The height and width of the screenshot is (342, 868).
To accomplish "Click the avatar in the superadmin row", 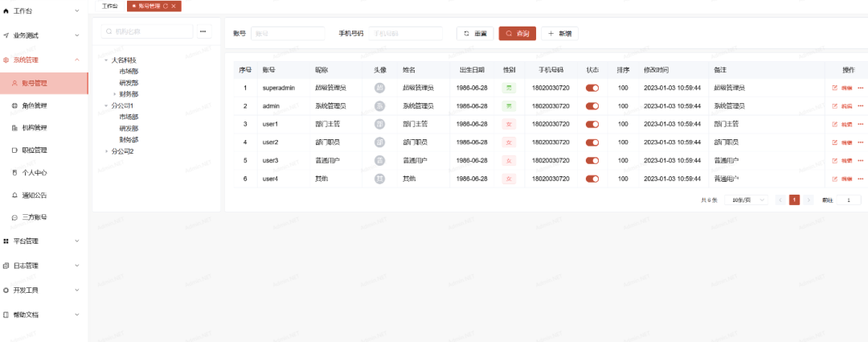I will [x=379, y=88].
